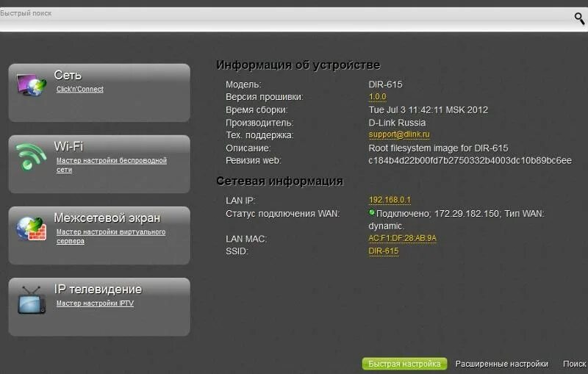Click Root filesystem image for DIR-615 text

point(438,148)
